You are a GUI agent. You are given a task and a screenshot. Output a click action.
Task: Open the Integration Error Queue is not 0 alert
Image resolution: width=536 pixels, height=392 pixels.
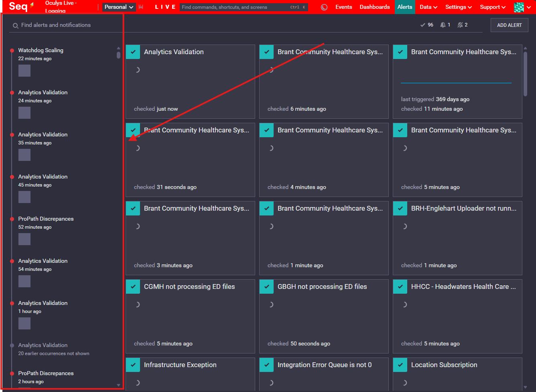pos(325,365)
